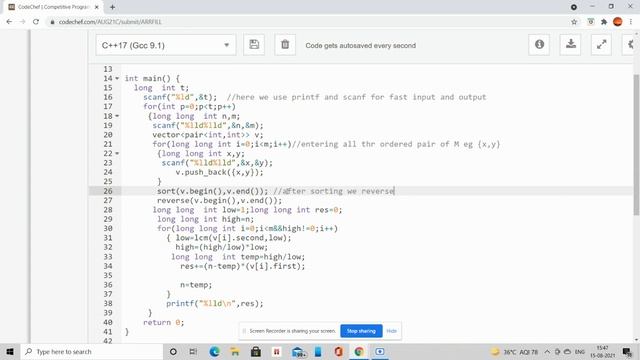Click the taskbar icon right of Microsoft Store
640x360 pixels.
(x=277, y=351)
